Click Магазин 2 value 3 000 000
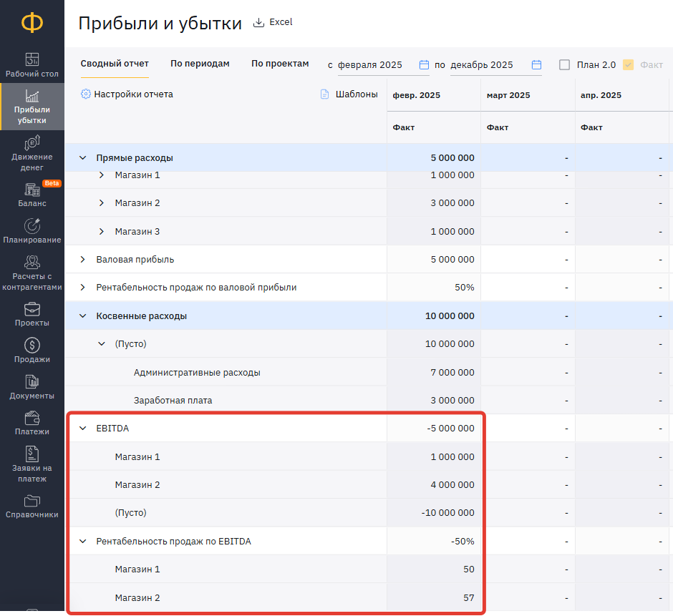The height and width of the screenshot is (616, 673). [x=452, y=203]
